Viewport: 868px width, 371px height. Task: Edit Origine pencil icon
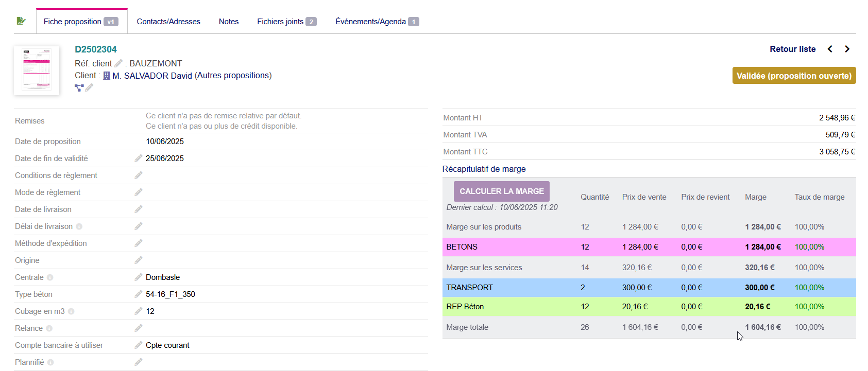tap(139, 260)
